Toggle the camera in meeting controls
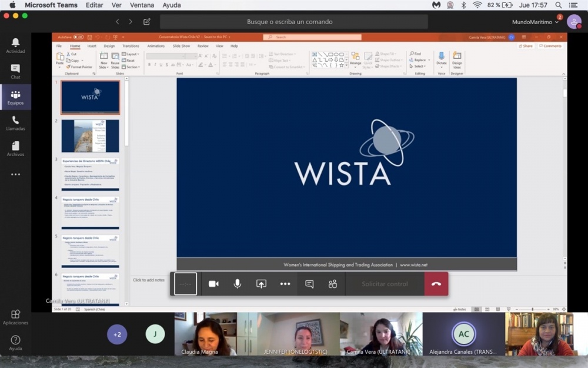 (213, 284)
